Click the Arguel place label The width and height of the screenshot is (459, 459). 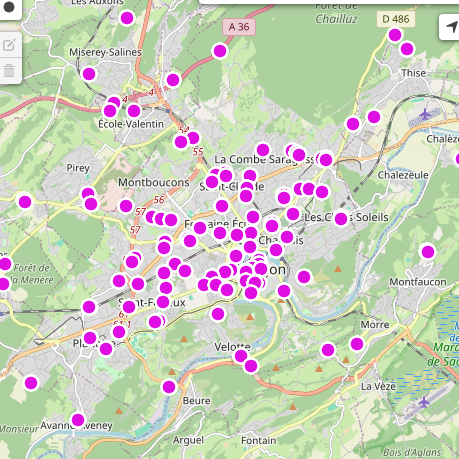tap(188, 440)
